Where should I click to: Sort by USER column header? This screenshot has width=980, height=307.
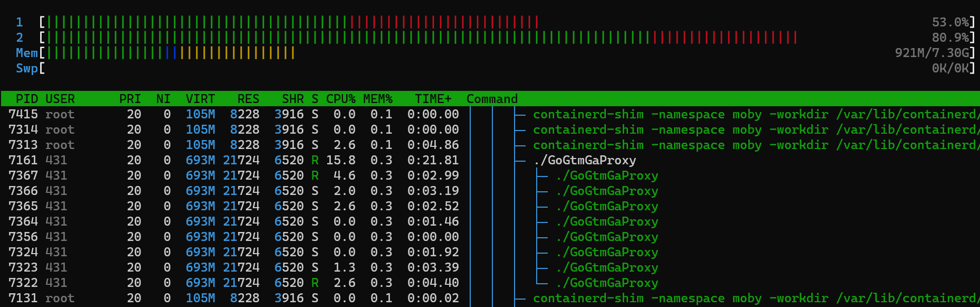tap(60, 99)
